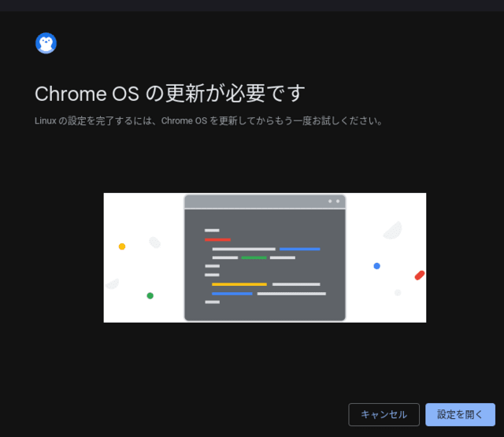Screen dimensions: 504x437
Task: Click the yellow code line in terminal
Action: (x=239, y=284)
